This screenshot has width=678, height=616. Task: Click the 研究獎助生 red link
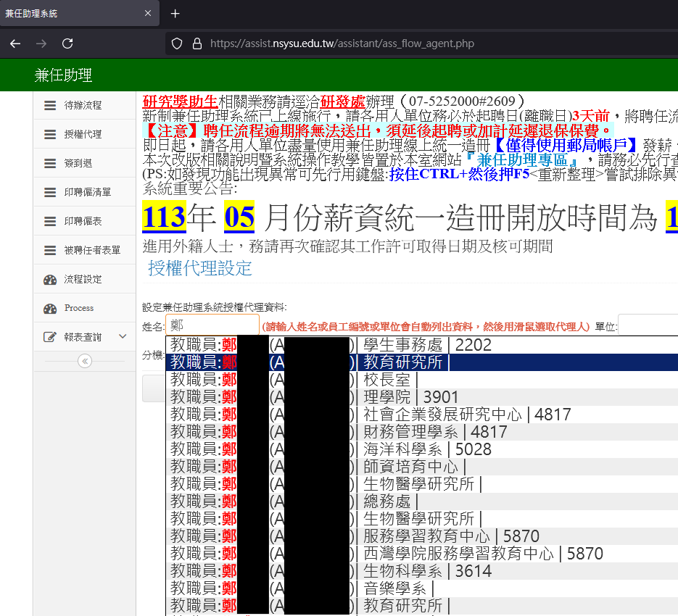pos(181,102)
